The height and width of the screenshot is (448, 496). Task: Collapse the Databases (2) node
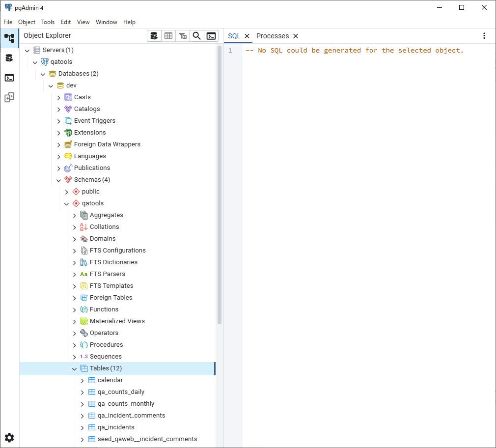(x=43, y=74)
